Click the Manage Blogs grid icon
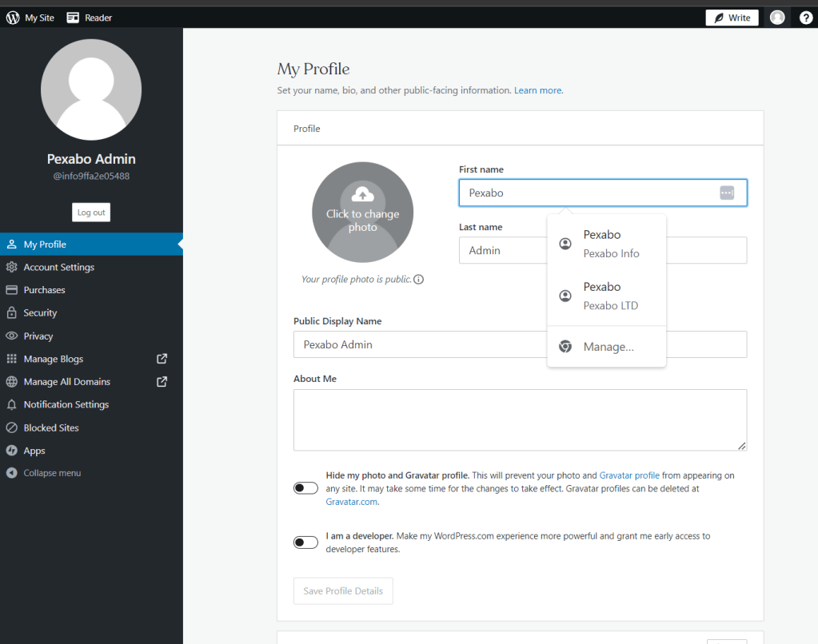This screenshot has width=818, height=644. [x=11, y=359]
